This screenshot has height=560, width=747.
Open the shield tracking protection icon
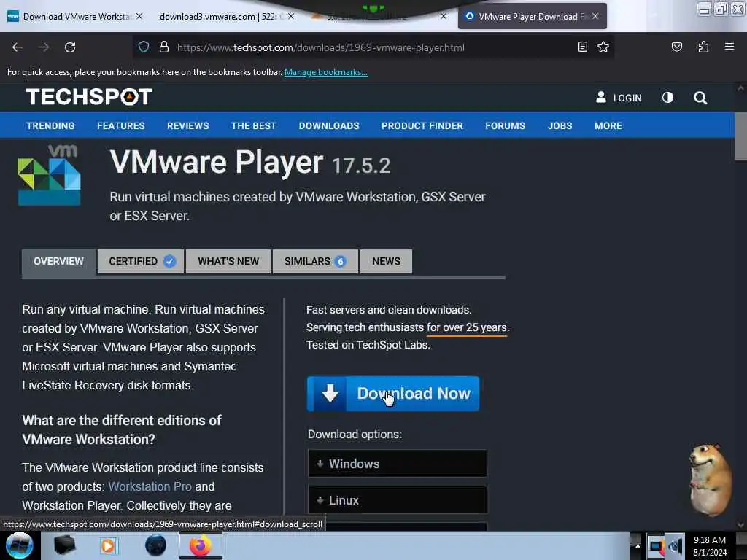pos(144,47)
